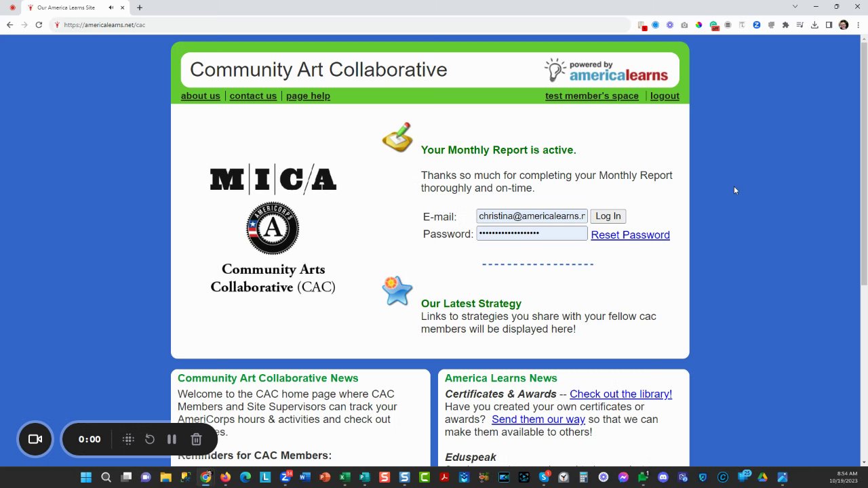This screenshot has width=868, height=488.
Task: Open Discord from the taskbar
Action: [x=663, y=477]
